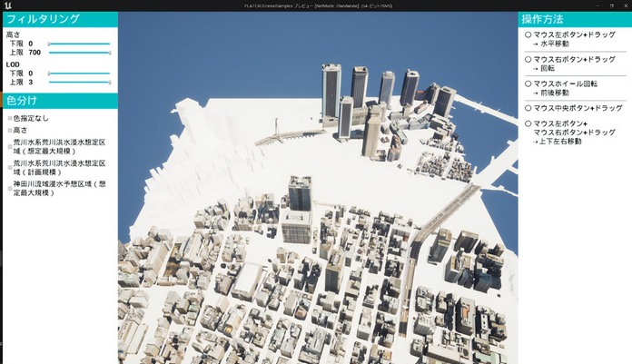
Task: Minimize the PLATEAU preview window
Action: tap(597, 5)
